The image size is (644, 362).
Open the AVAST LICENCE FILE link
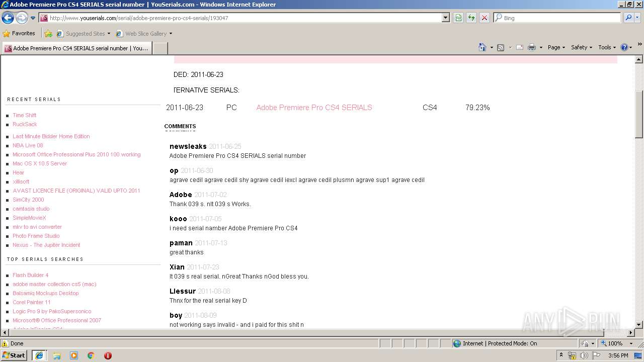pos(76,191)
